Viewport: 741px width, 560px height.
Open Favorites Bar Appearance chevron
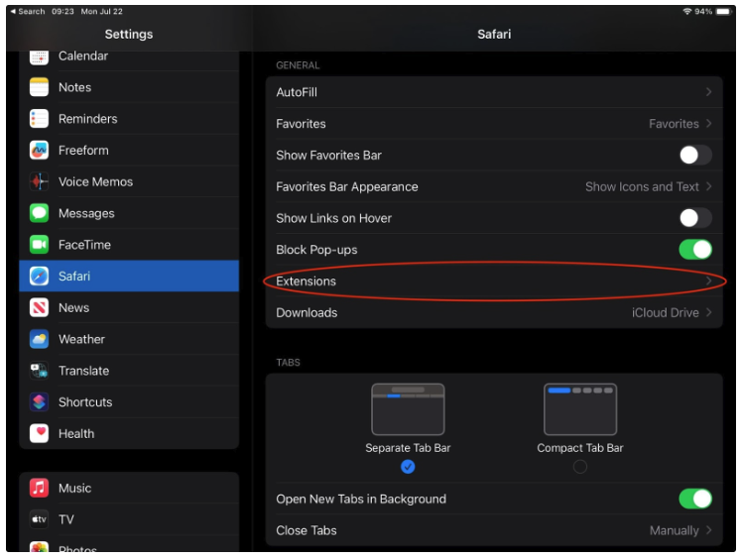pyautogui.click(x=708, y=186)
